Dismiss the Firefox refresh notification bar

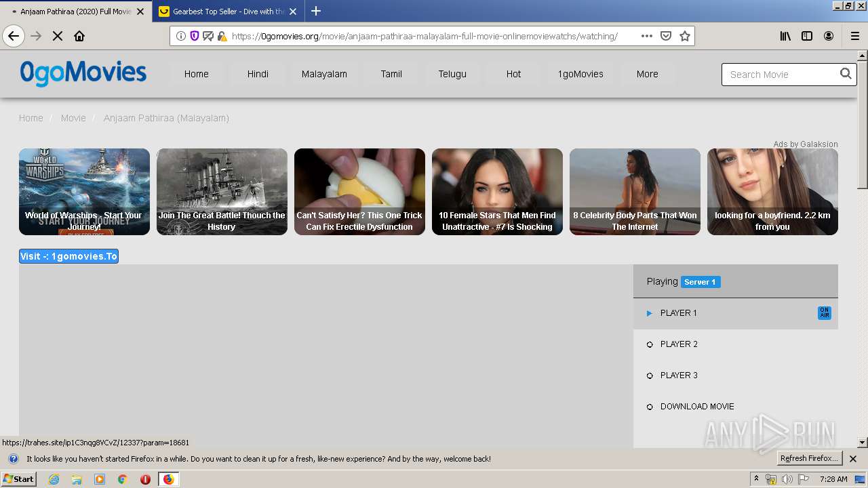click(853, 459)
